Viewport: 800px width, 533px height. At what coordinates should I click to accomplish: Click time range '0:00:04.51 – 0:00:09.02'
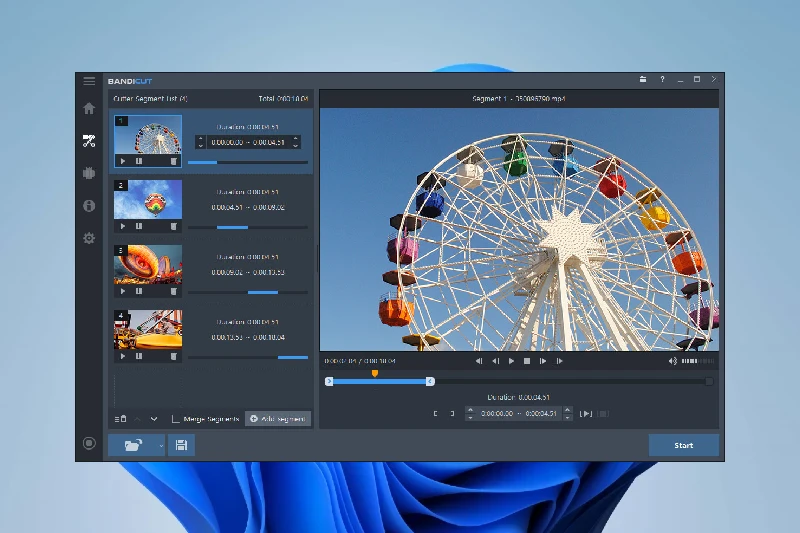(248, 208)
